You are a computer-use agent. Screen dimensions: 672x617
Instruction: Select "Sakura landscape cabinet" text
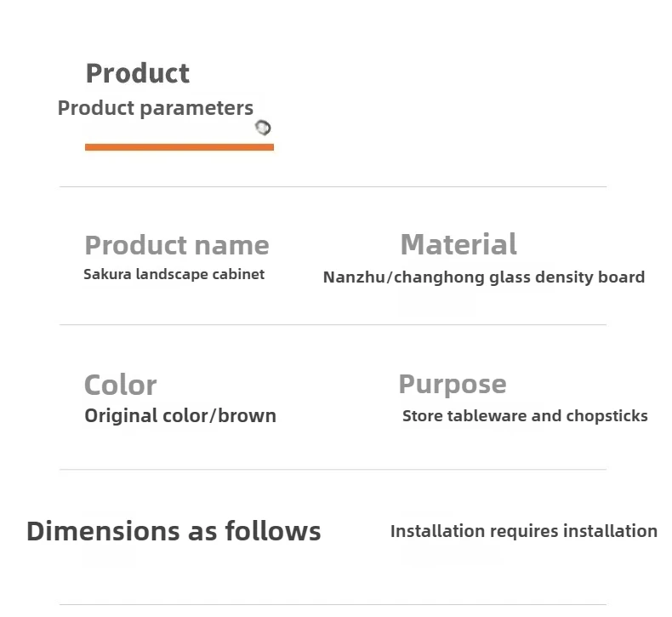click(x=174, y=274)
